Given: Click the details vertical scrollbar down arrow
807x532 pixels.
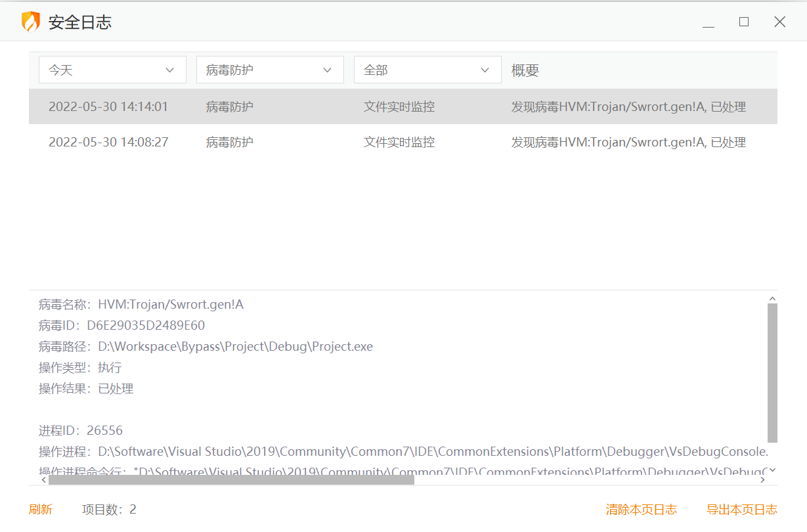Looking at the screenshot, I should (772, 470).
